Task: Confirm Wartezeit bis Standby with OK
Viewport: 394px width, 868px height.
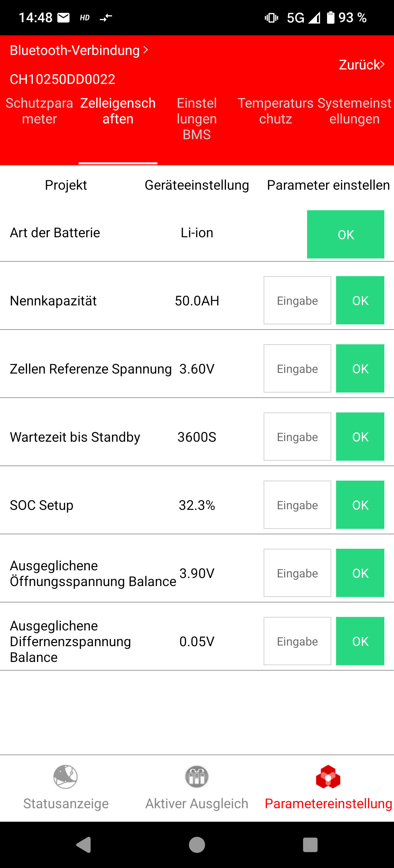Action: [360, 437]
